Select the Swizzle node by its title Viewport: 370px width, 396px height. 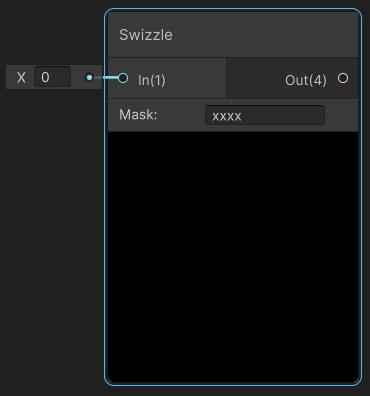pyautogui.click(x=146, y=35)
